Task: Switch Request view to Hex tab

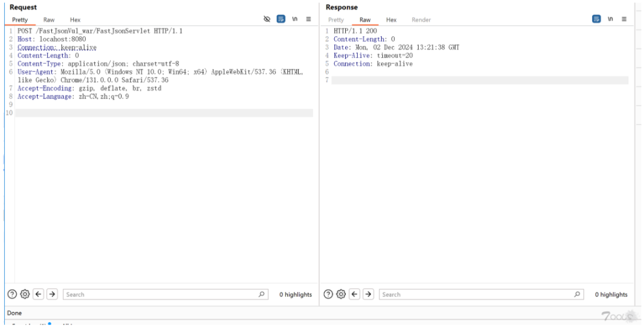Action: click(x=75, y=20)
